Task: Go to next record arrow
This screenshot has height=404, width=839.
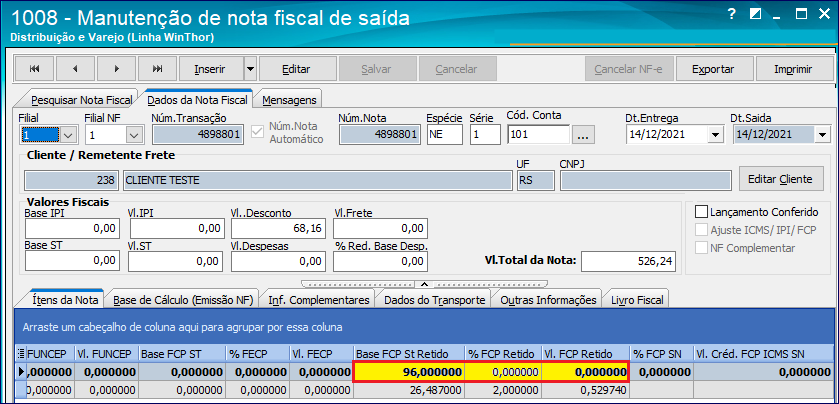Action: tap(117, 69)
